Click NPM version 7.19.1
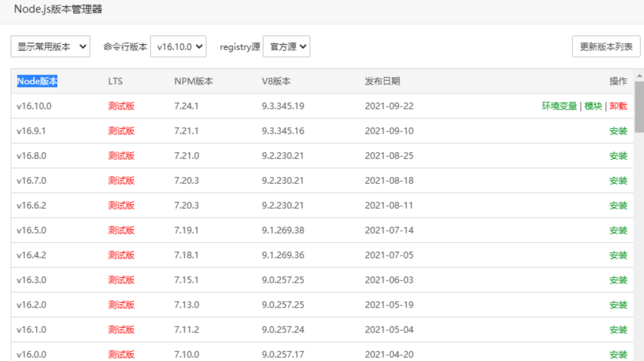 [x=186, y=230]
